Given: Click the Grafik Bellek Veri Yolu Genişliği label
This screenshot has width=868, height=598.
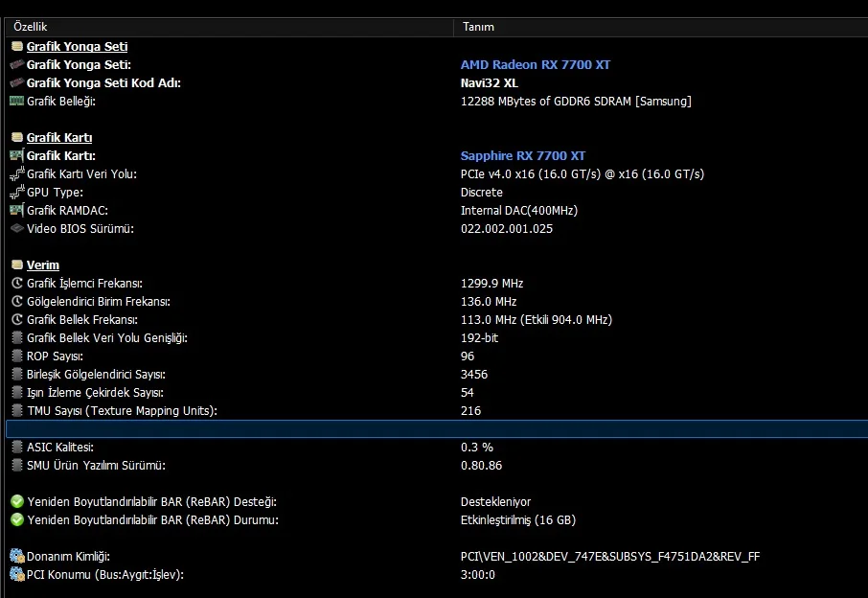Looking at the screenshot, I should tap(107, 338).
